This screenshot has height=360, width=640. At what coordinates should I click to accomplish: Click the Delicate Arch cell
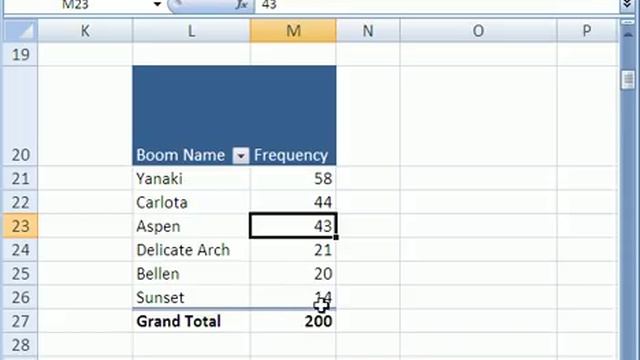point(191,249)
